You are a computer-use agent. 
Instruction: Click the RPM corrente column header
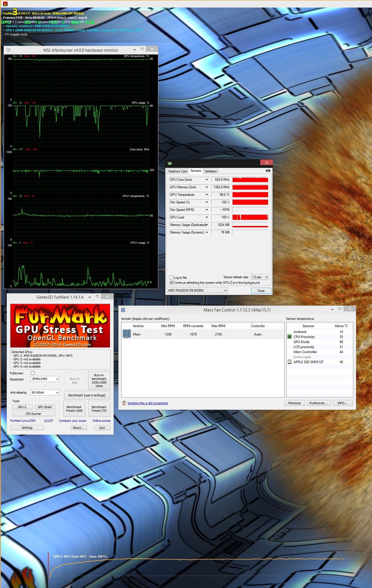click(x=193, y=326)
